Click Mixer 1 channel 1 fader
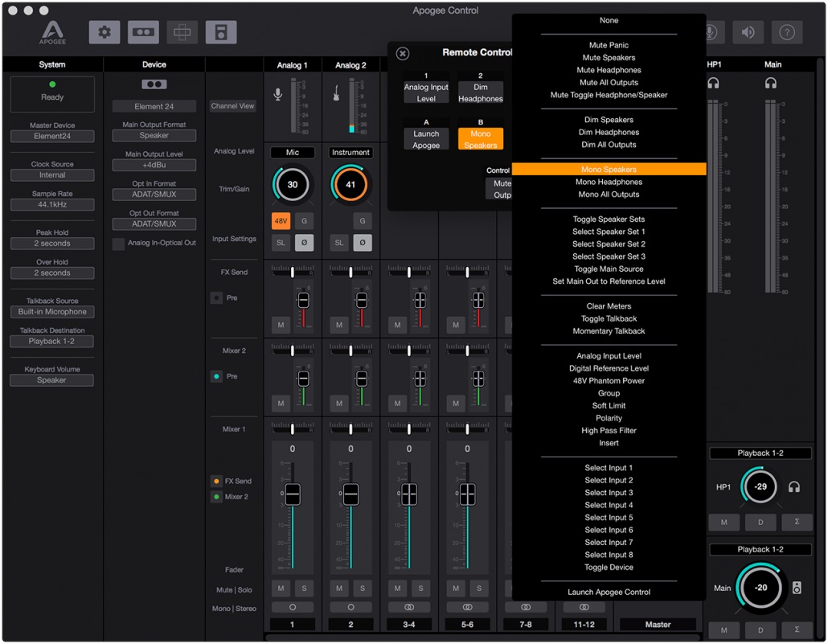 (293, 495)
